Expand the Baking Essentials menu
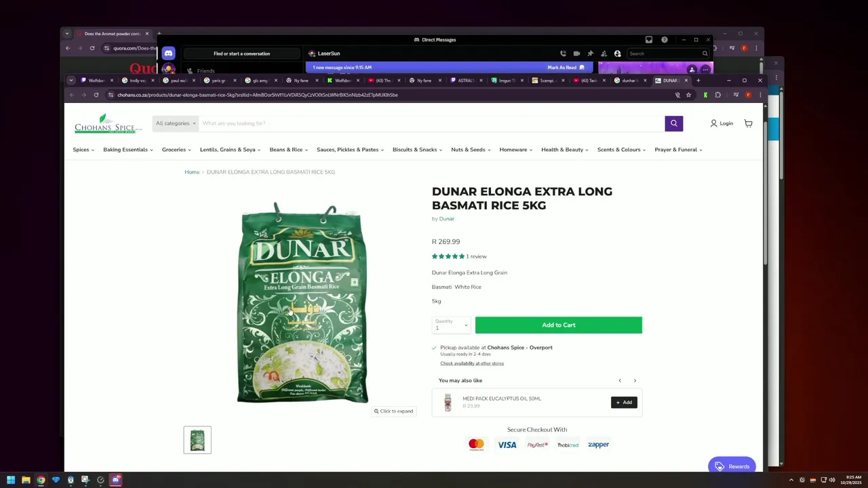The image size is (868, 488). (x=128, y=150)
